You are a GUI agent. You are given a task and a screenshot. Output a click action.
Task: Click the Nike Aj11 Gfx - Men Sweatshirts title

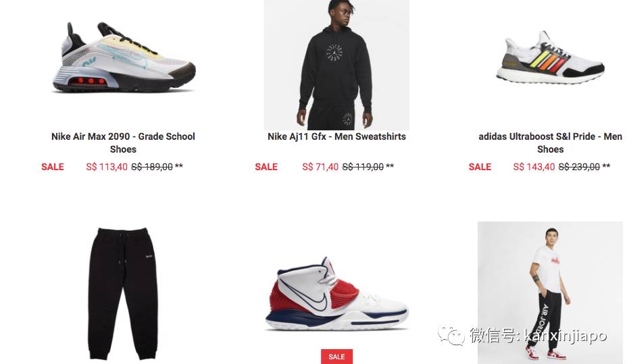tap(336, 136)
